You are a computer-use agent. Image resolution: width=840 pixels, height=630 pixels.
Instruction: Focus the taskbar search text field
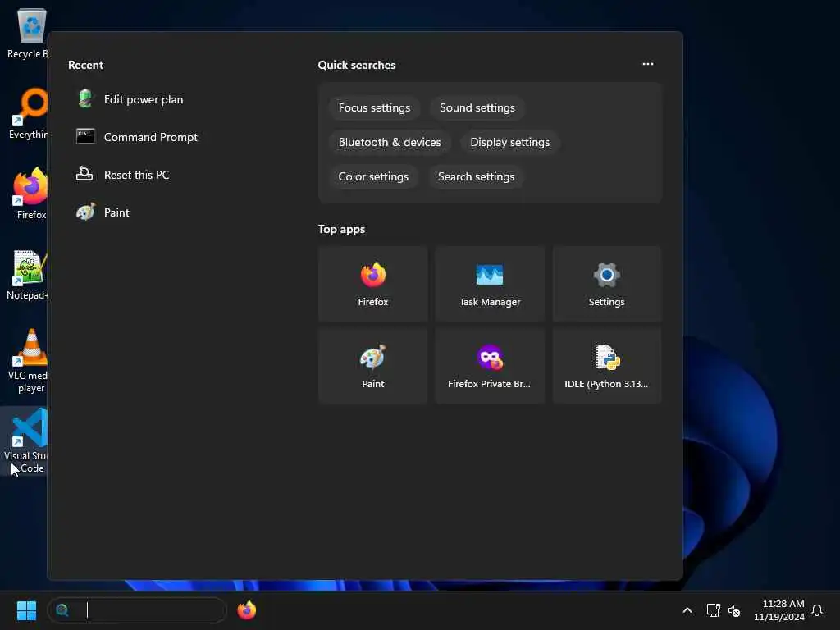[x=137, y=610]
